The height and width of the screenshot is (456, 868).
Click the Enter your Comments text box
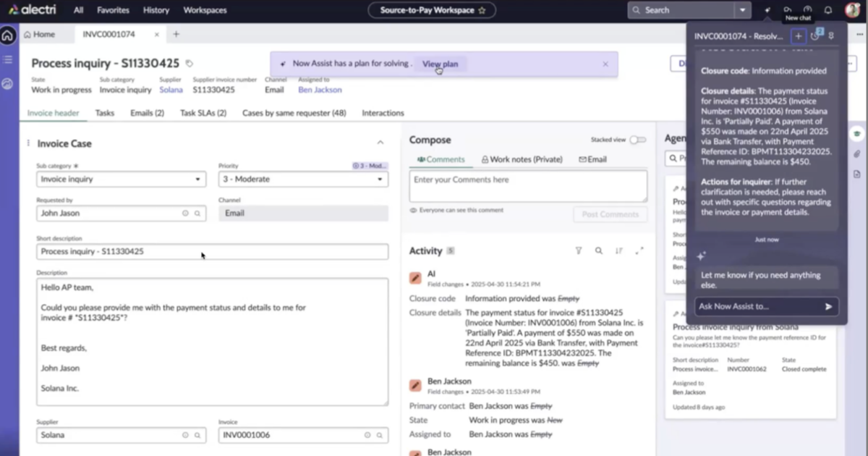pos(528,186)
